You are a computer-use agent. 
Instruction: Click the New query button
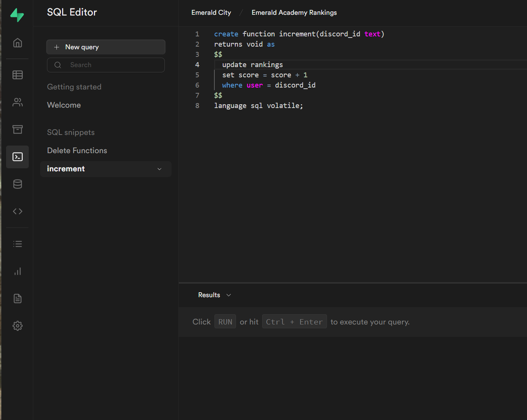106,47
